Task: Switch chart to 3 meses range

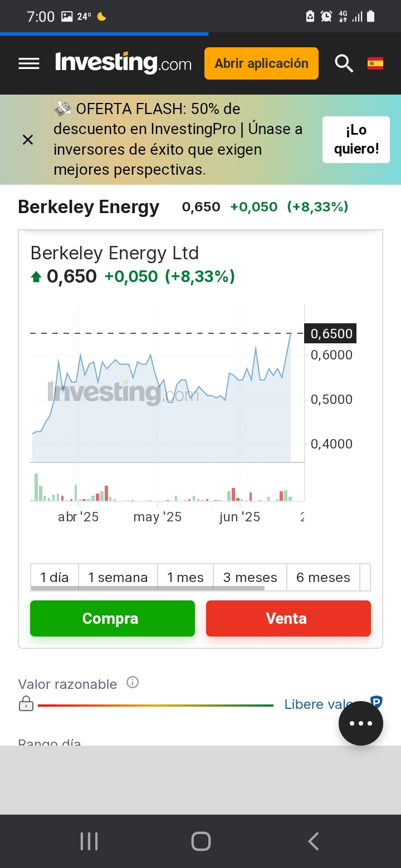Action: click(250, 578)
